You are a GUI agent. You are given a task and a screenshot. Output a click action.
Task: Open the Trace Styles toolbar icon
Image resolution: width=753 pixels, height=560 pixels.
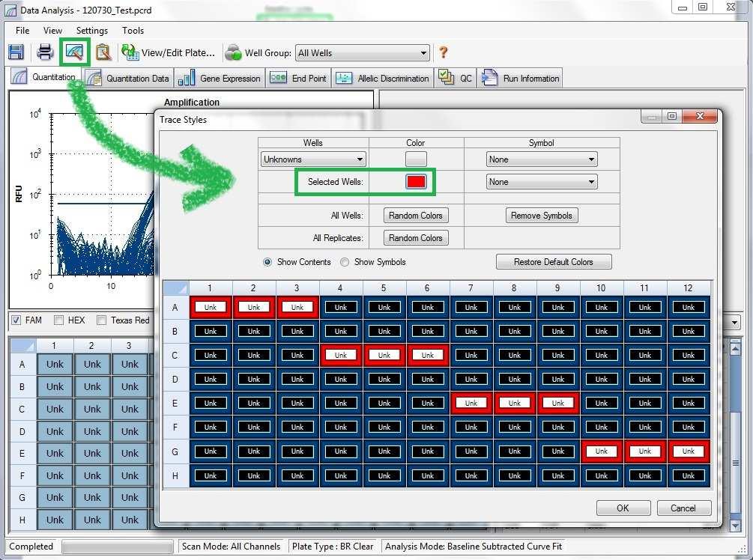click(74, 52)
